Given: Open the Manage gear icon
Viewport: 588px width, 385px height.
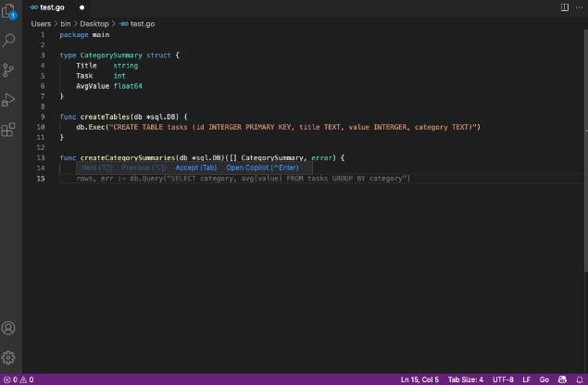Looking at the screenshot, I should 9,357.
